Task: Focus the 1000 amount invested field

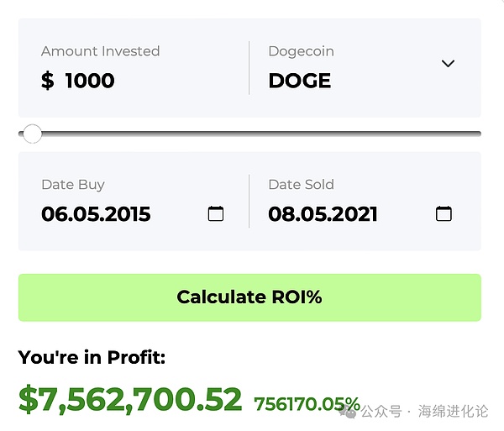Action: tap(89, 81)
